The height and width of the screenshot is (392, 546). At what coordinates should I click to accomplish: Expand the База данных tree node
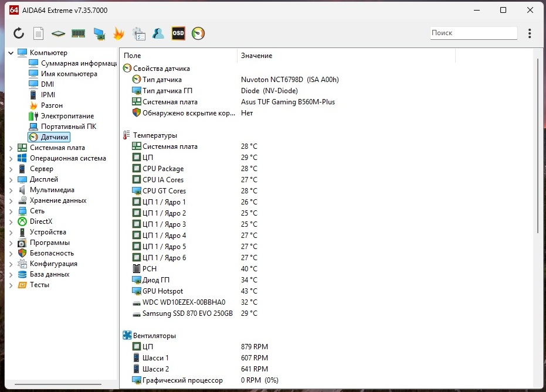(11, 274)
